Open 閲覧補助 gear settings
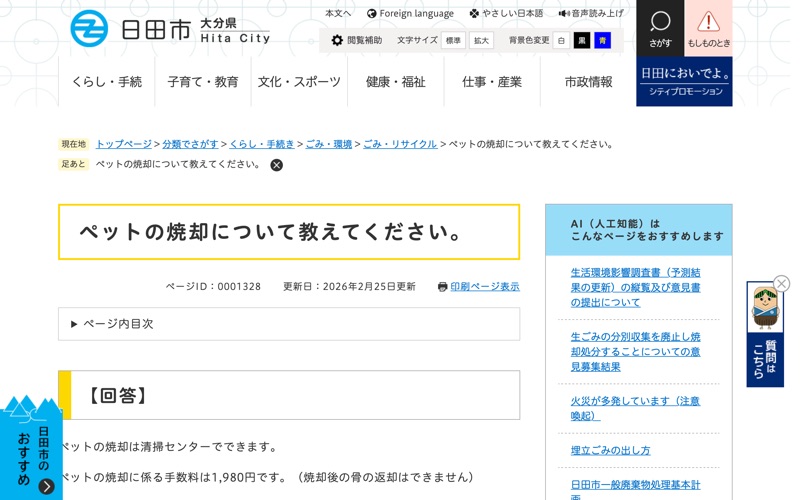Viewport: 800px width, 500px height. [357, 40]
